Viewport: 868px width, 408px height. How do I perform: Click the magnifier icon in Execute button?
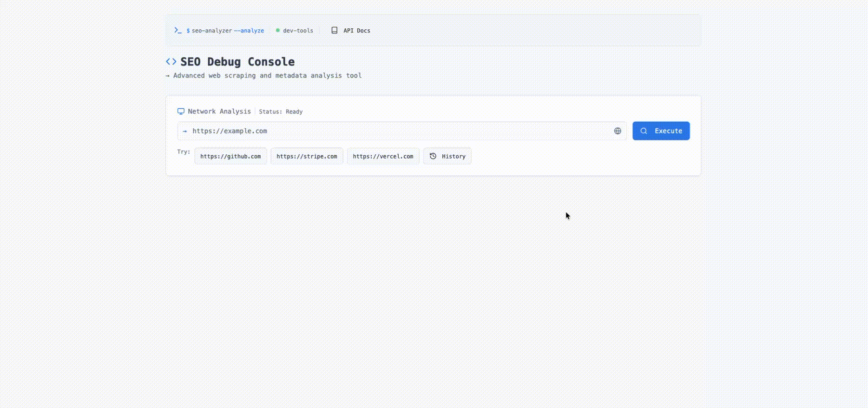click(644, 131)
